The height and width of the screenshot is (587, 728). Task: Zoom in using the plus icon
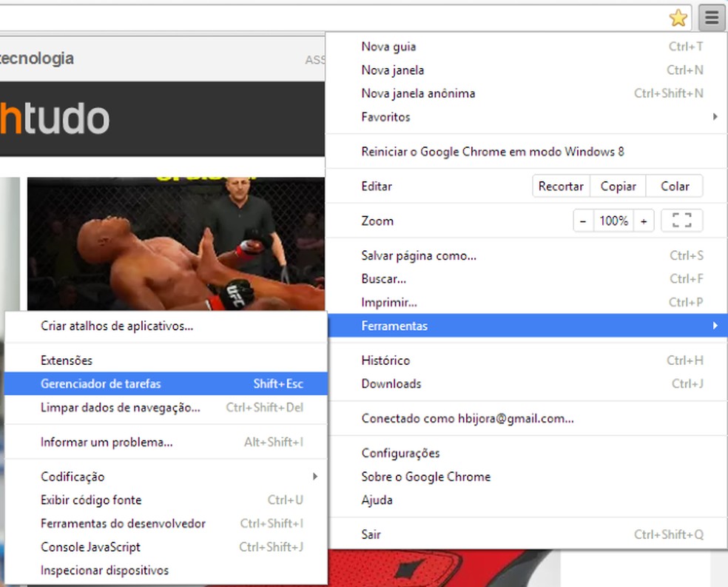coord(643,220)
